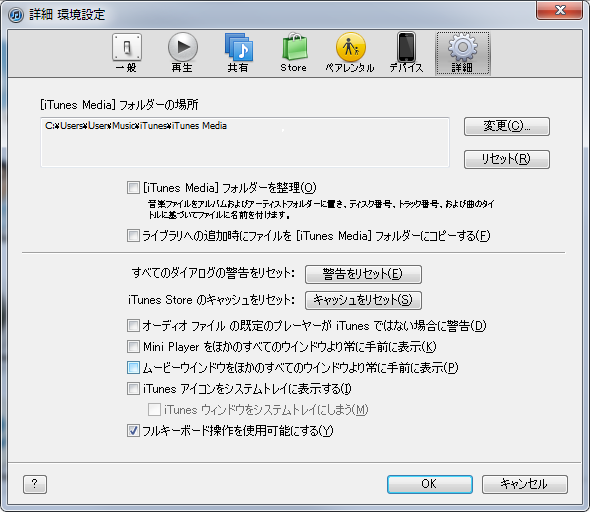Toggle copy files to iTunes Media folder checkbox
The height and width of the screenshot is (512, 590).
[133, 235]
